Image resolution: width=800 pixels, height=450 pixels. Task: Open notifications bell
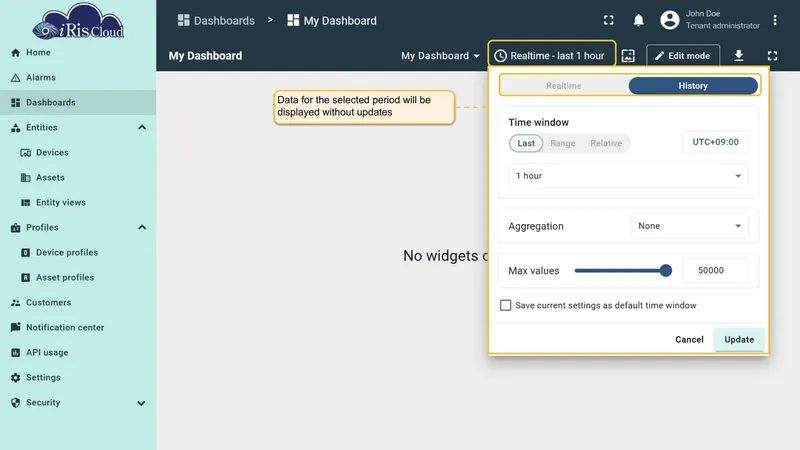click(x=638, y=20)
